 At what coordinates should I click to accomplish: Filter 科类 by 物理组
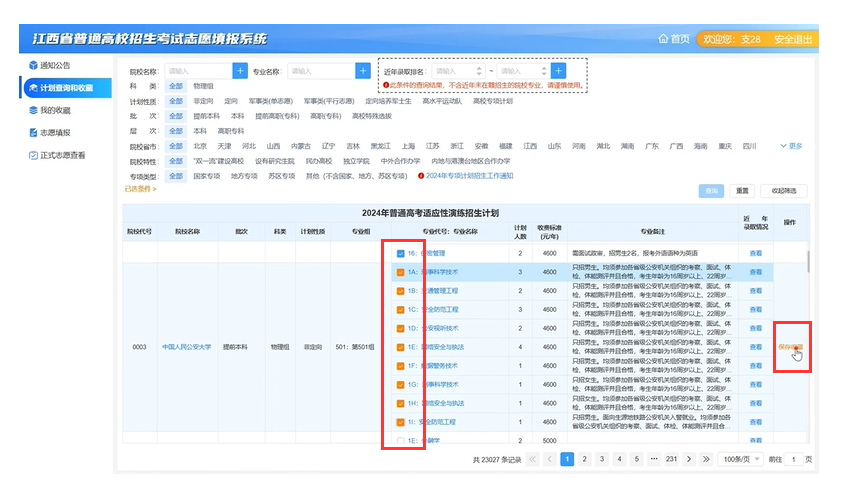[x=203, y=87]
